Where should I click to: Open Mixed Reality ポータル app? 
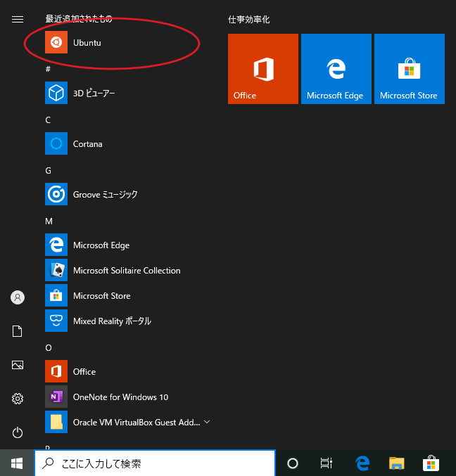[x=111, y=321]
